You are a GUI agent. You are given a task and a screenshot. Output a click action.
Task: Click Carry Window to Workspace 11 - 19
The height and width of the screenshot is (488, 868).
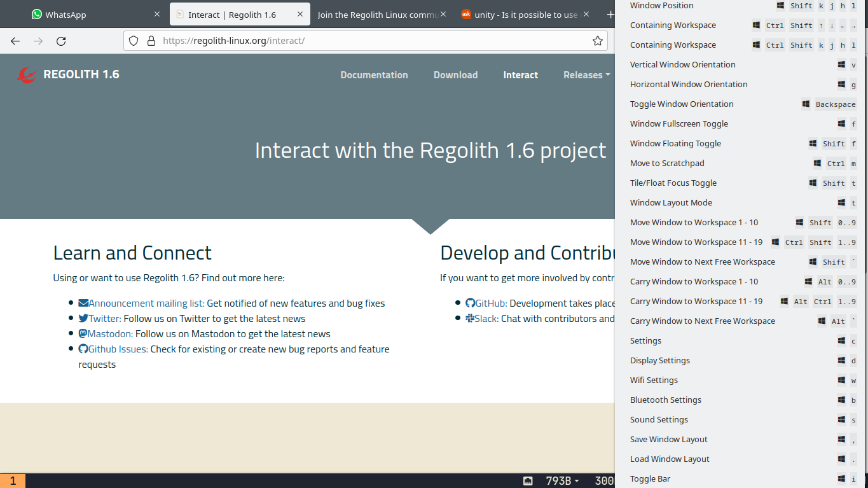coord(742,302)
